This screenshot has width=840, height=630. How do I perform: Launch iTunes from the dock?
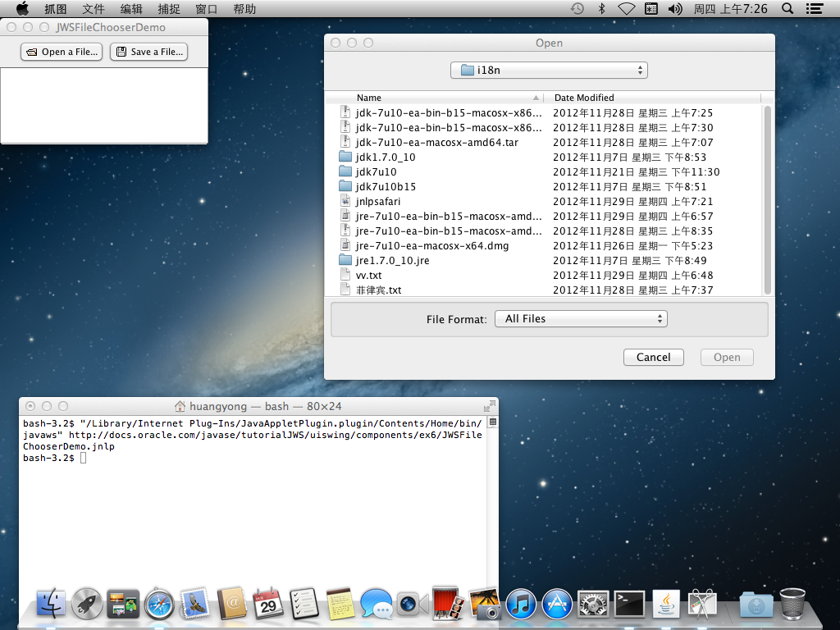pos(520,605)
